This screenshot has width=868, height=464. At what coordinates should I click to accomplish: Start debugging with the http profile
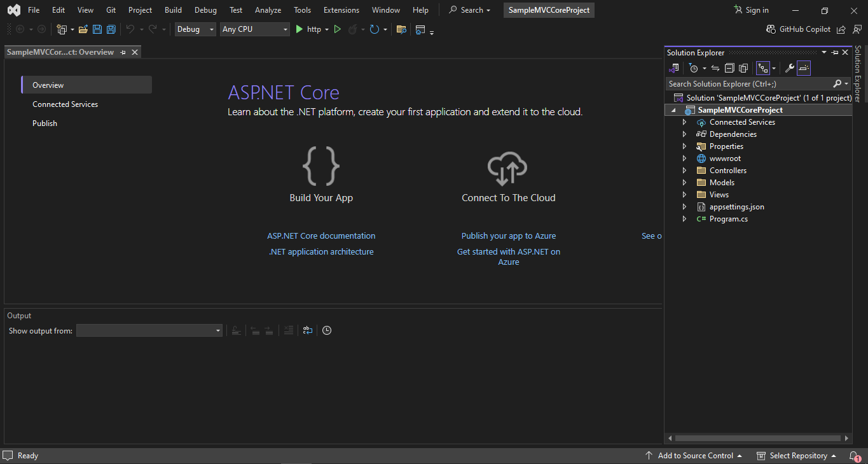299,29
